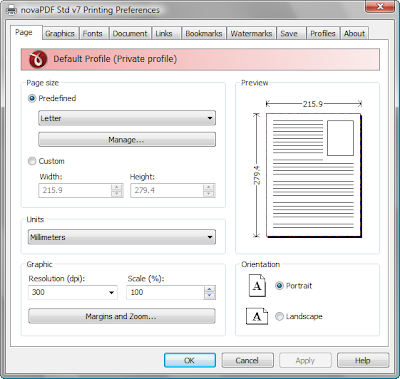Click the printer icon in title bar
This screenshot has width=400, height=379.
(x=11, y=10)
